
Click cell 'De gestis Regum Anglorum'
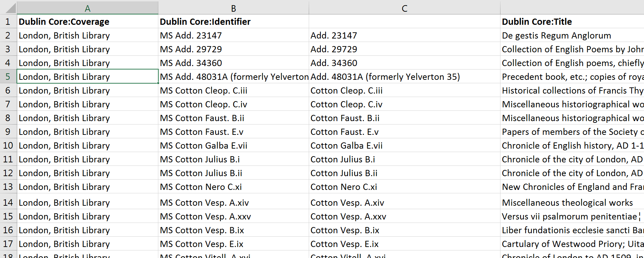click(x=572, y=35)
